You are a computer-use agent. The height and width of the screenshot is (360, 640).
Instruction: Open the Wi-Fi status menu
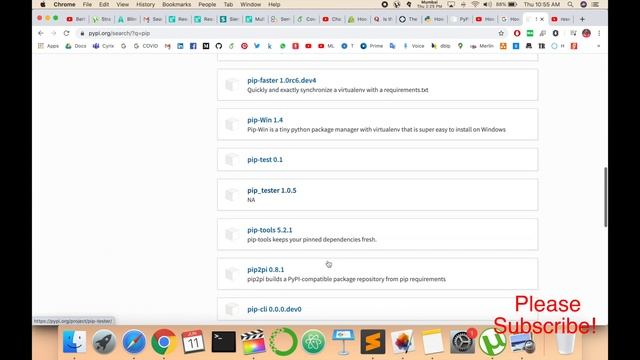tap(475, 4)
